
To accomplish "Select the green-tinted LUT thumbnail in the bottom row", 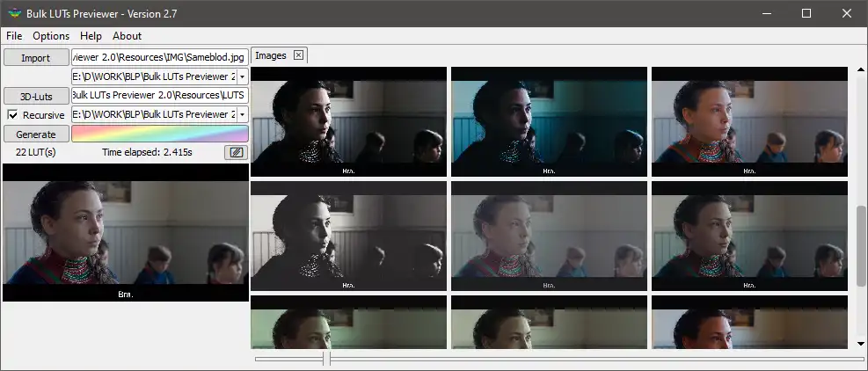I will [x=349, y=322].
